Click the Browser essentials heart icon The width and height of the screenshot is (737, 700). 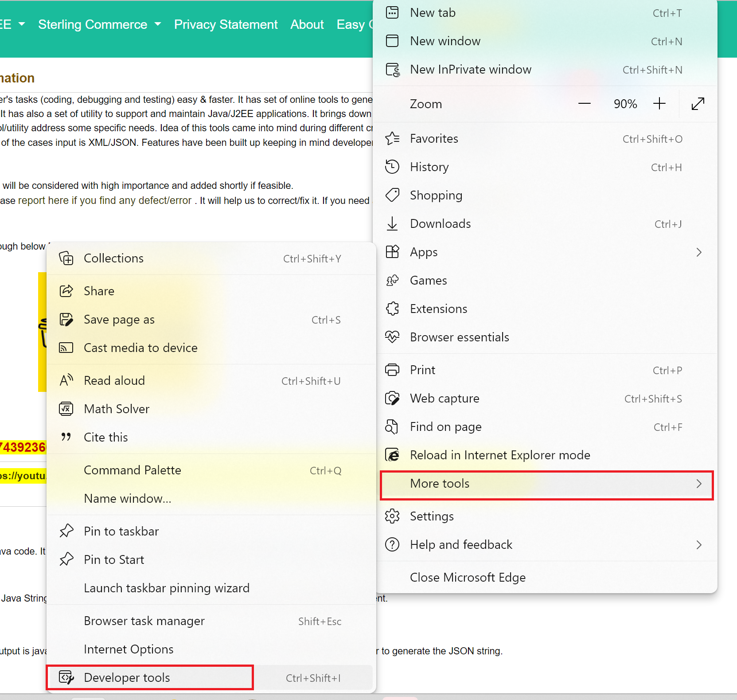[x=392, y=337]
